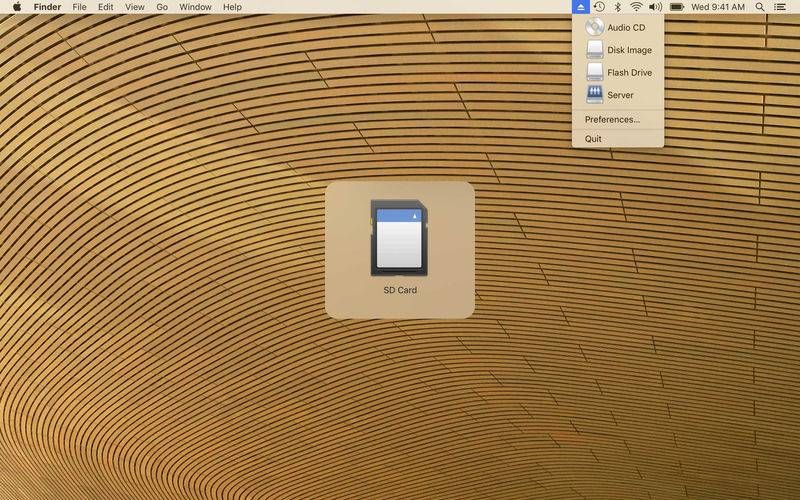Click the Bluetooth menu bar icon

(617, 7)
